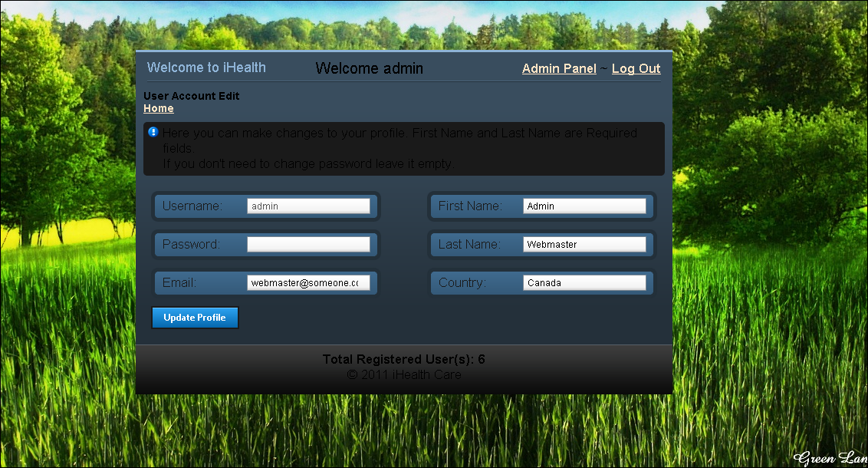Click the Username label on the form
Image resolution: width=868 pixels, height=468 pixels.
coord(192,206)
